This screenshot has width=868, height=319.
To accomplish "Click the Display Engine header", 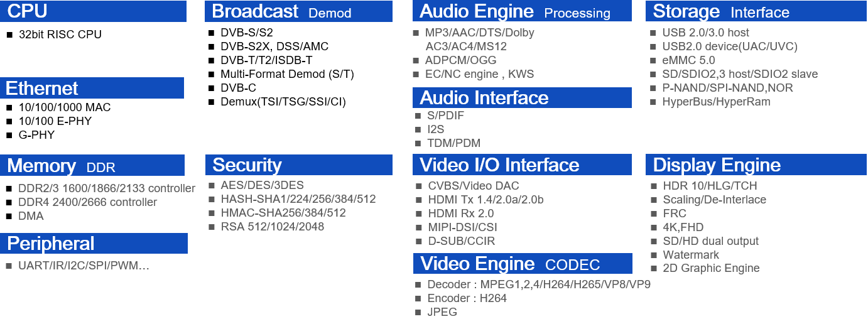I will pos(756,165).
